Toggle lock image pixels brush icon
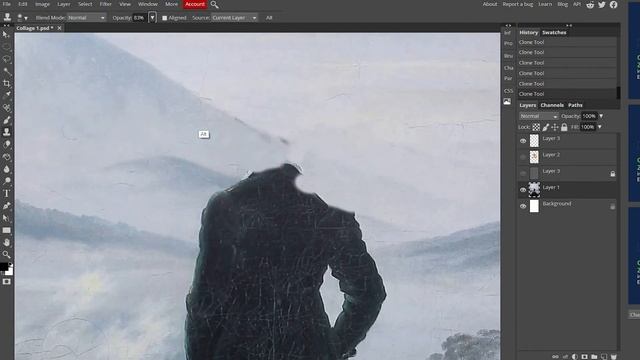The image size is (640, 360). [545, 127]
